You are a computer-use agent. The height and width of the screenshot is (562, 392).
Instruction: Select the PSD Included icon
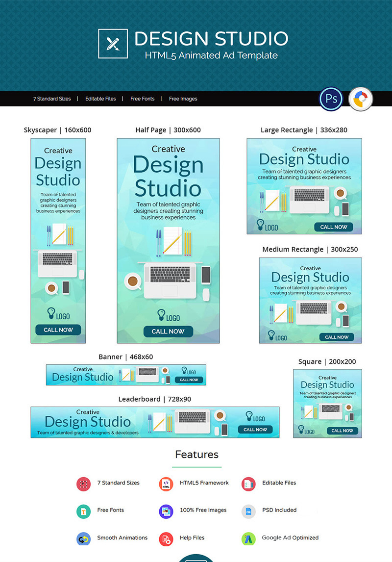(248, 511)
